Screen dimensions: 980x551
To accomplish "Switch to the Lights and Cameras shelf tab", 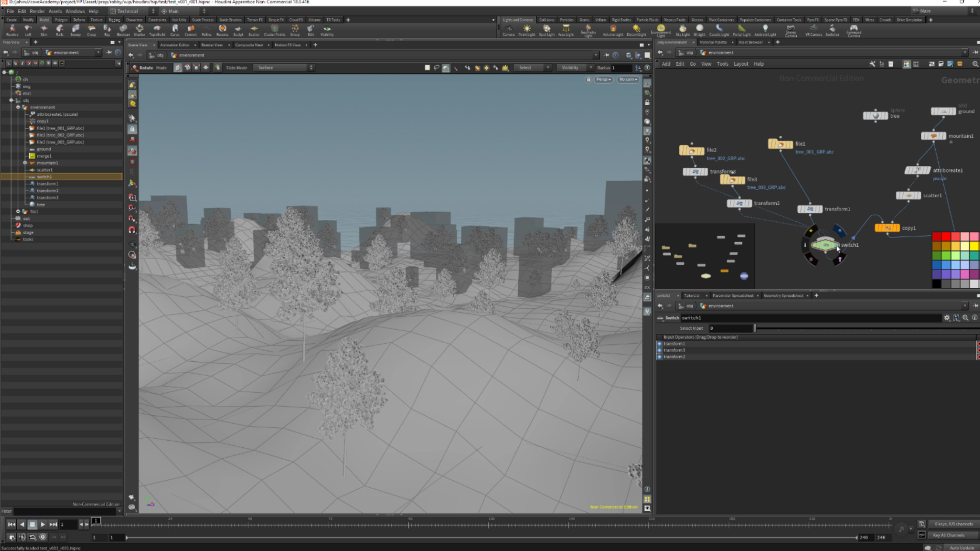I will click(517, 19).
